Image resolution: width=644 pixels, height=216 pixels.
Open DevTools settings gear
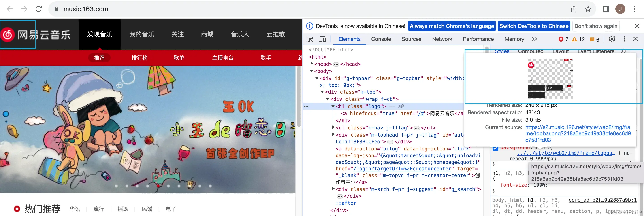(612, 39)
